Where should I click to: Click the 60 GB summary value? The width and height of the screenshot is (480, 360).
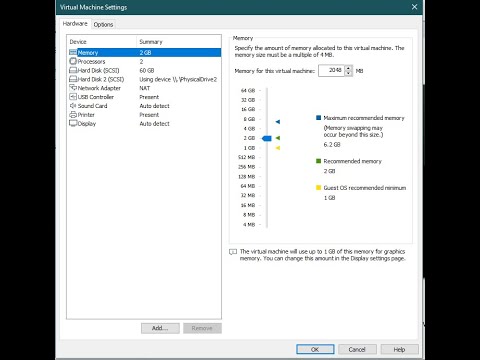(147, 70)
